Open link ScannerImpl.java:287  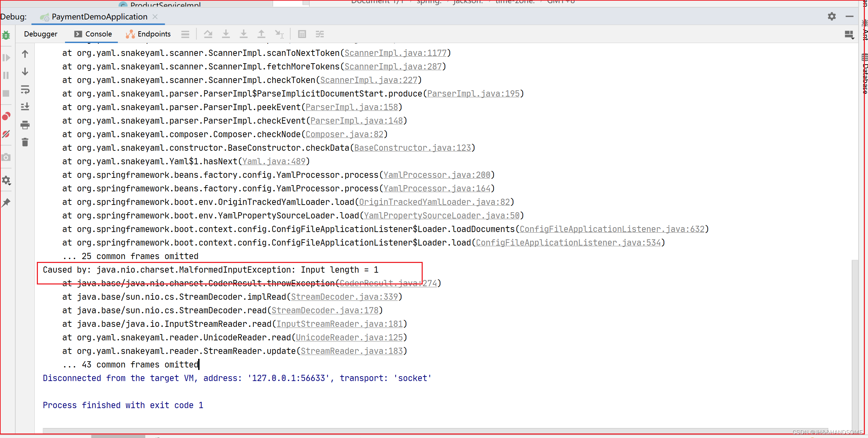(x=393, y=67)
